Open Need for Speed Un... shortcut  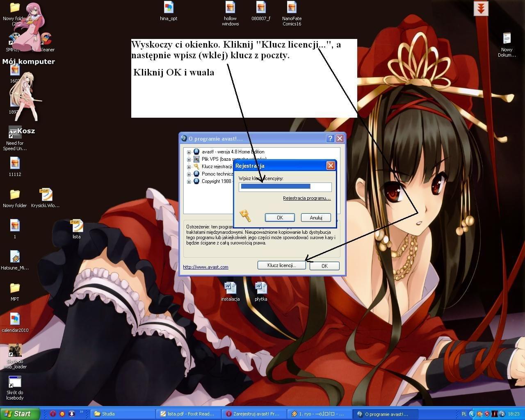[15, 138]
